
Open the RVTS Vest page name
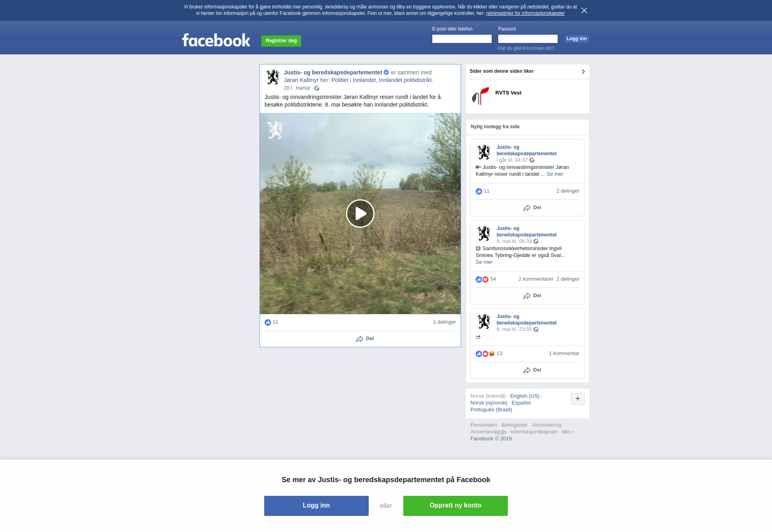508,93
